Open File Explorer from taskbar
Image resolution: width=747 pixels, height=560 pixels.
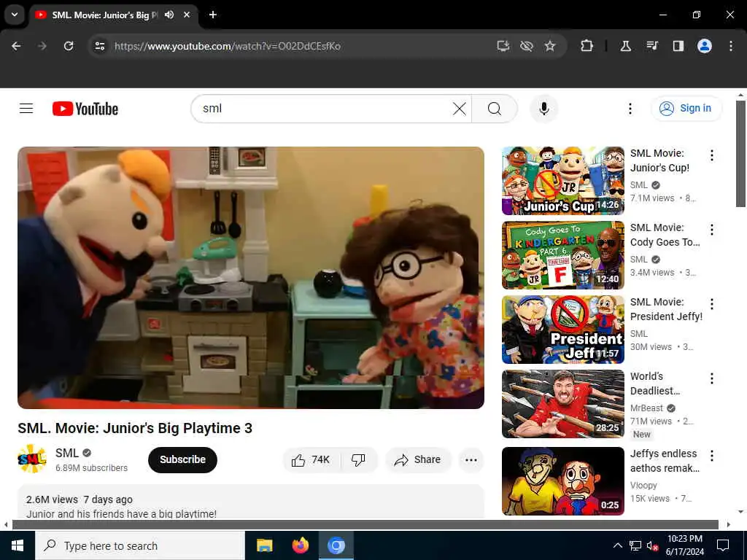coord(264,545)
